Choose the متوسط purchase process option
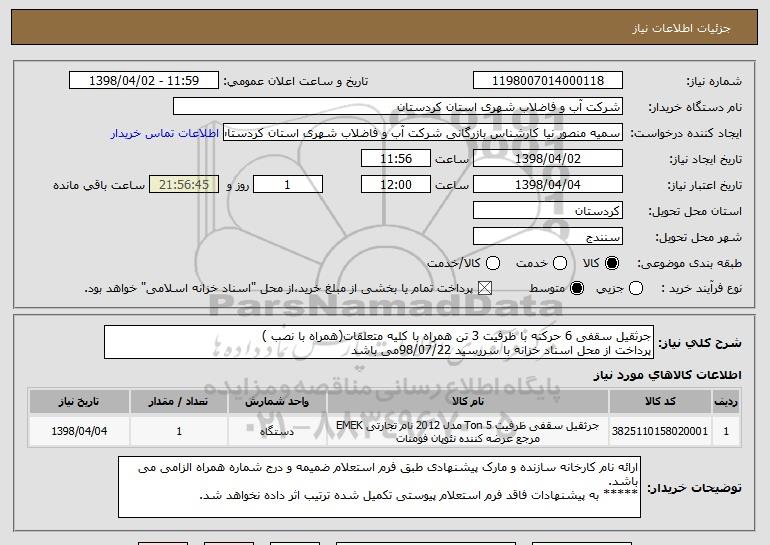The image size is (770, 545). tap(577, 288)
